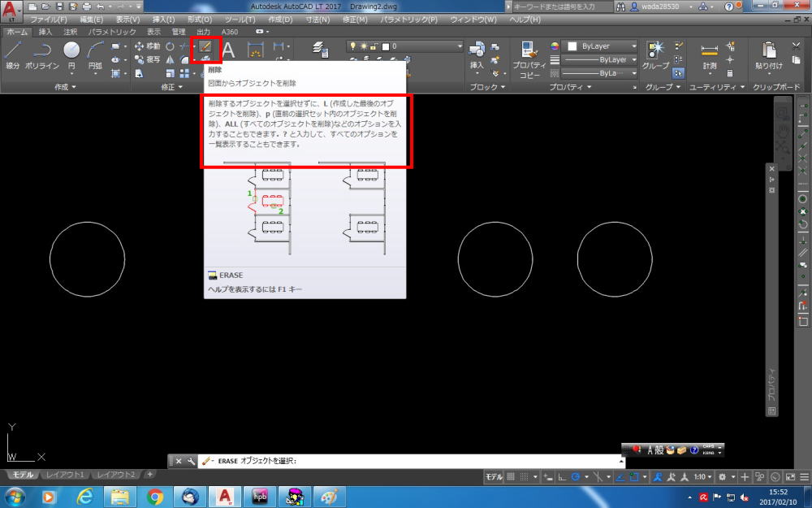Toggle group selection on/off in グループ panel
This screenshot has width=812, height=508.
(x=679, y=73)
